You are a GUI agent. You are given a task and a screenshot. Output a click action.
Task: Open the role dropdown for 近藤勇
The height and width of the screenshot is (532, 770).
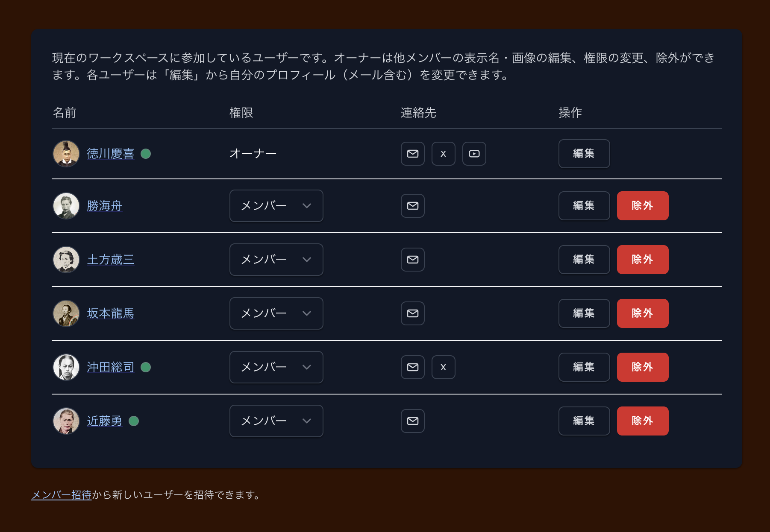[x=276, y=421]
